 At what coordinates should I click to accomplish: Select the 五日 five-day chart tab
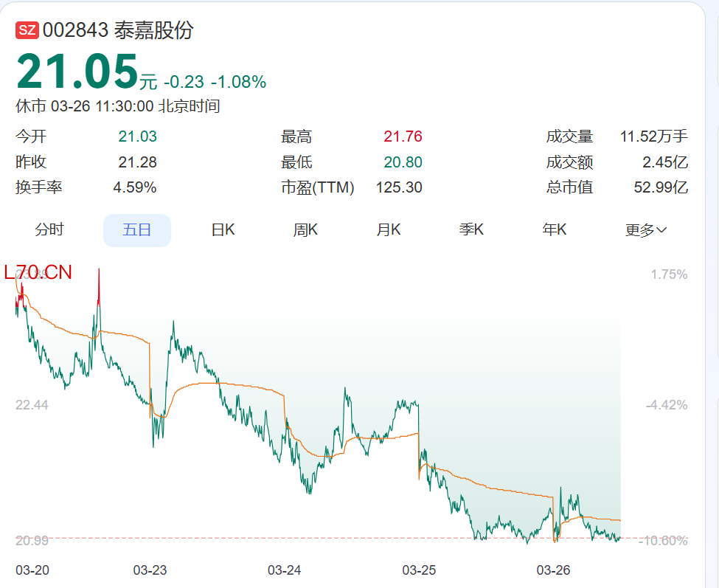click(136, 230)
